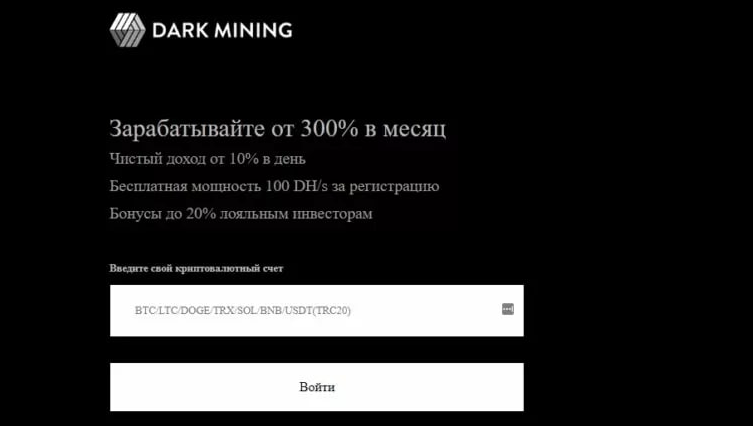Click the word 'MINING' in the logo
Image resolution: width=753 pixels, height=426 pixels.
point(251,30)
